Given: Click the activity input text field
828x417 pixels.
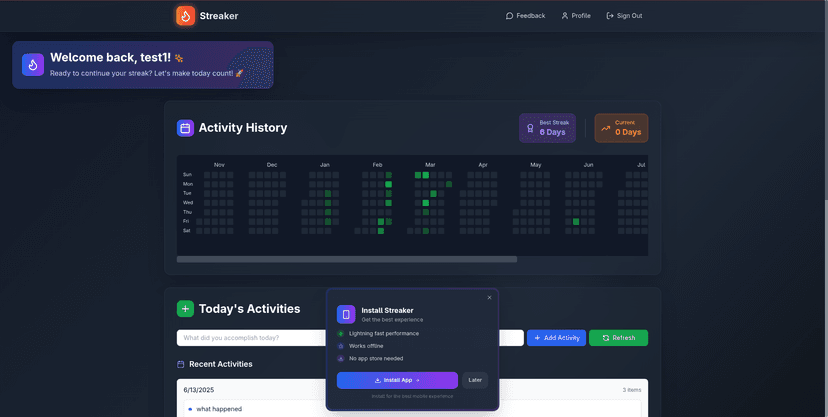Looking at the screenshot, I should coord(250,338).
